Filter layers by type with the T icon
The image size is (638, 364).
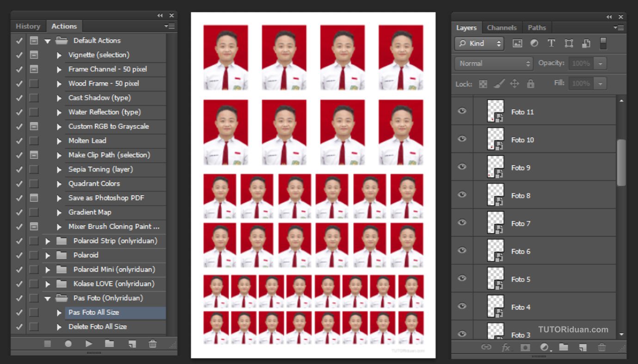(551, 43)
